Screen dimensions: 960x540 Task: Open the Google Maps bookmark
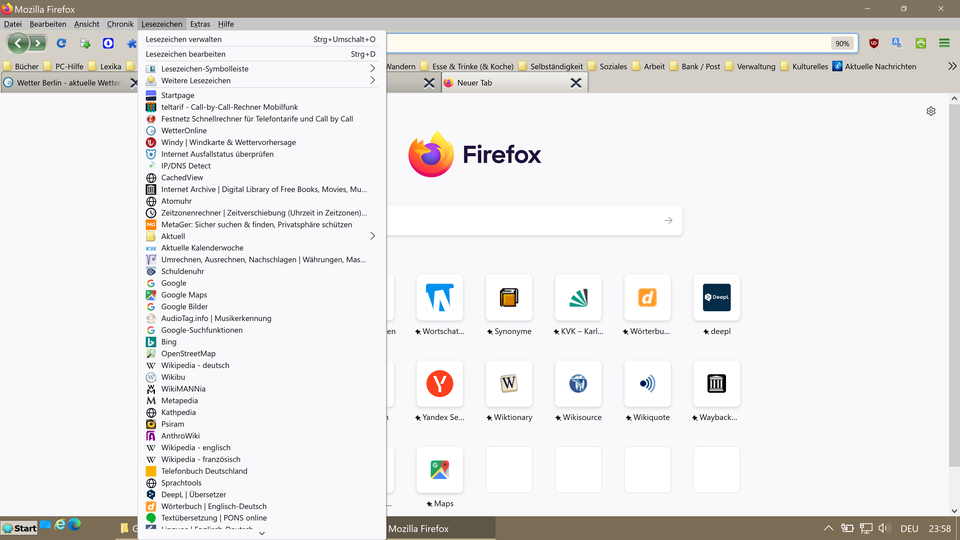[261, 294]
